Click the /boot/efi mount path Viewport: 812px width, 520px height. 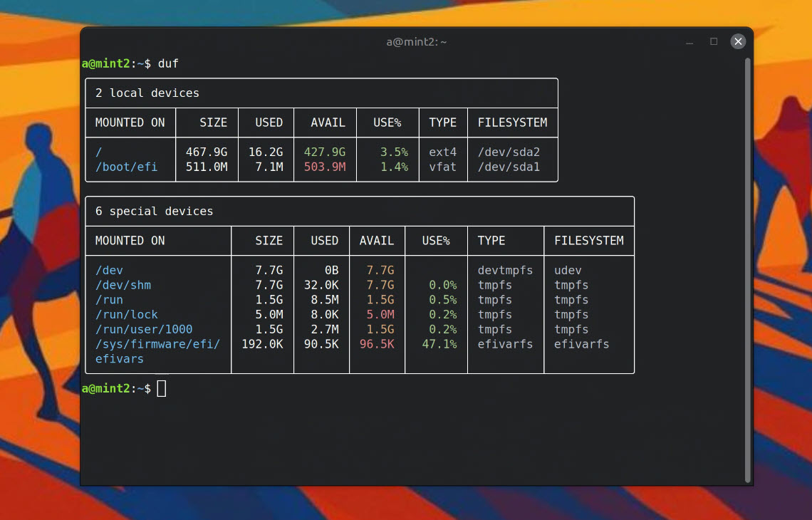[126, 167]
